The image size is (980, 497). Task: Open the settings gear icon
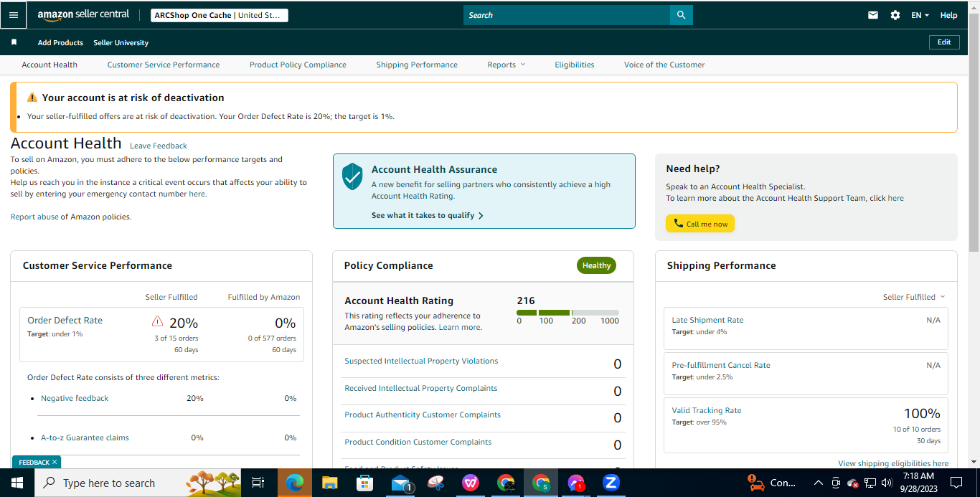[x=895, y=15]
